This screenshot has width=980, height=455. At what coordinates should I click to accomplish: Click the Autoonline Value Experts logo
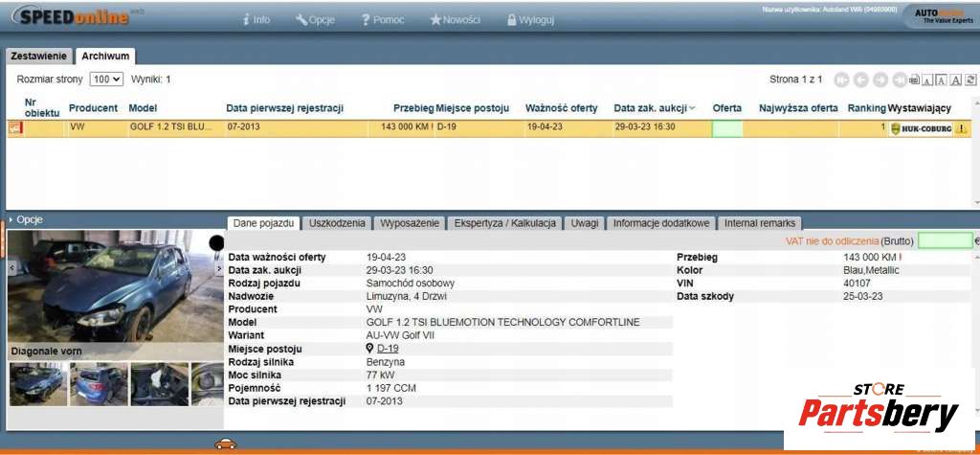[943, 16]
